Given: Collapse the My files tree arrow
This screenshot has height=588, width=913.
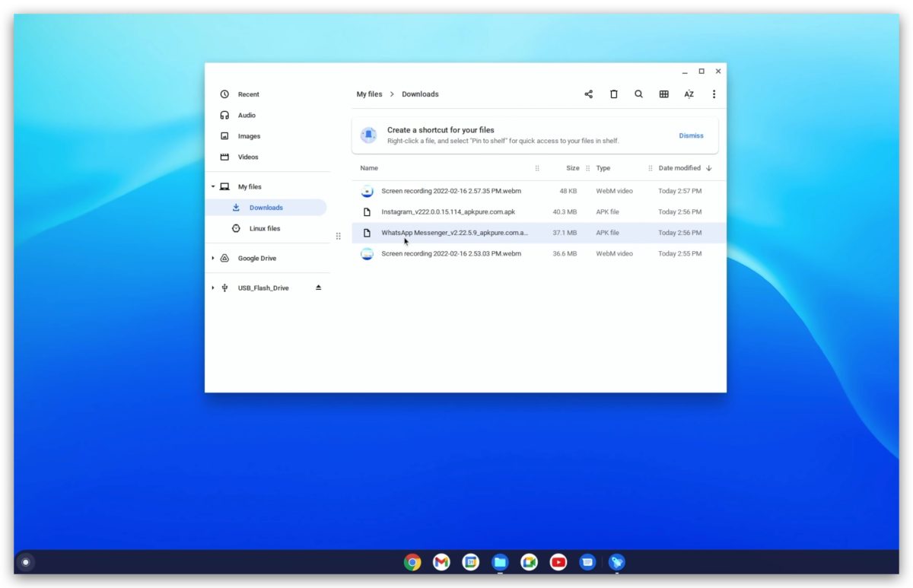Looking at the screenshot, I should (x=213, y=186).
